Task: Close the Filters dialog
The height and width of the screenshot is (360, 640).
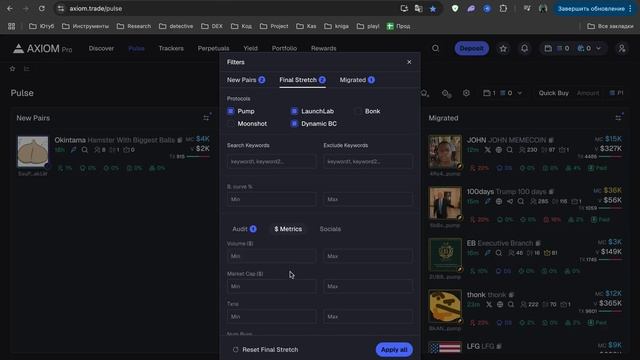Action: click(x=409, y=62)
